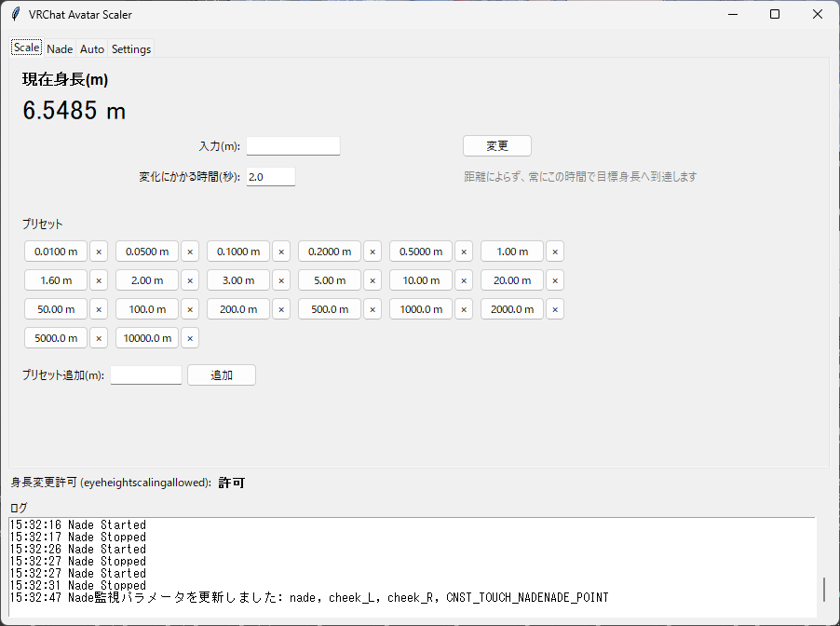Remove the 1.00 m preset with ×
Screen dimensions: 840x626
point(555,252)
